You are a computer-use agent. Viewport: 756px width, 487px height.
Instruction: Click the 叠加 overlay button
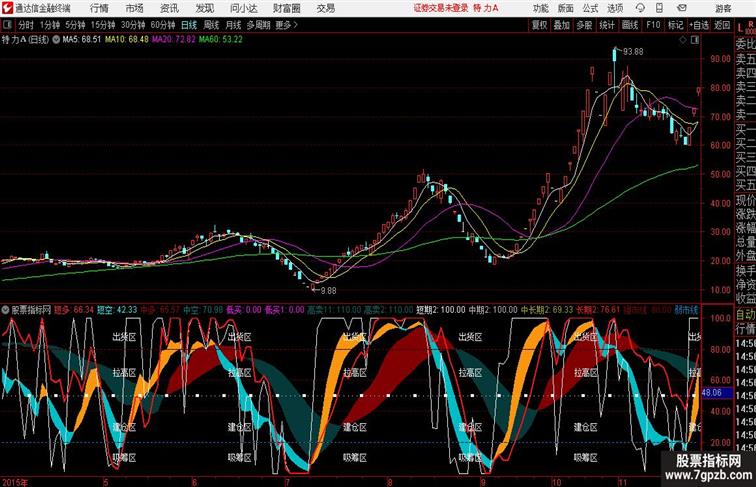tap(562, 25)
